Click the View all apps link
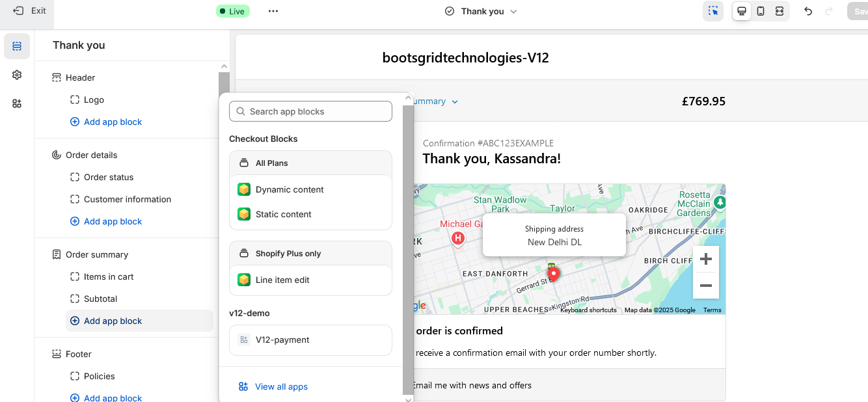Image resolution: width=868 pixels, height=402 pixels. click(273, 386)
